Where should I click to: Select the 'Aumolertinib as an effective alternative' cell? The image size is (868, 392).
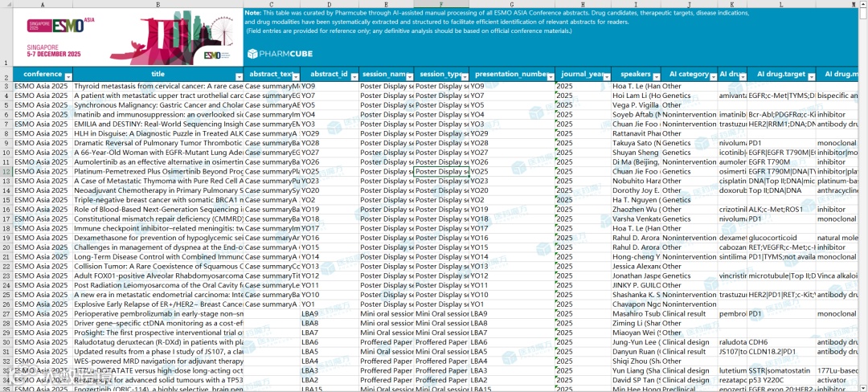coord(158,162)
